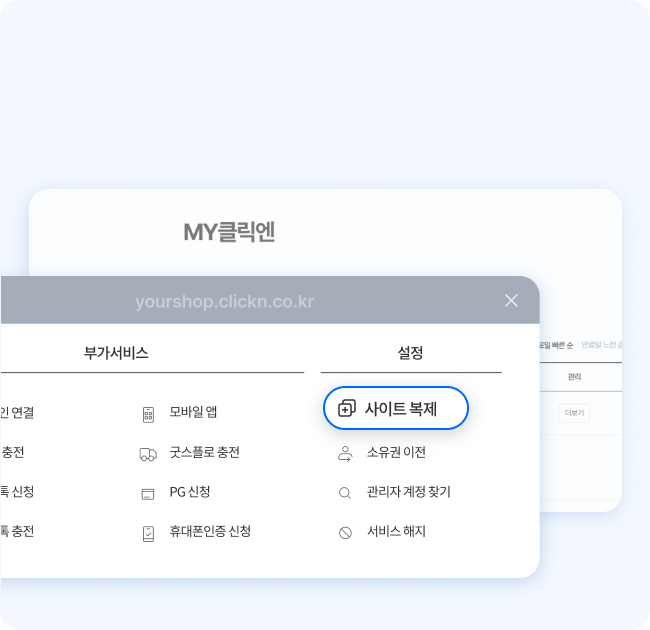Select 서비스 해지 menu entry
This screenshot has width=650, height=630.
pos(396,531)
